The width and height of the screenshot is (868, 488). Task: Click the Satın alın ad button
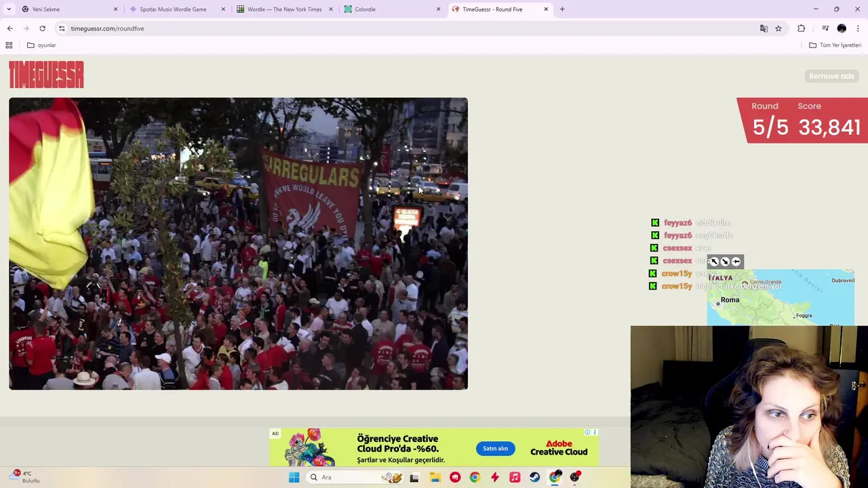pyautogui.click(x=495, y=448)
